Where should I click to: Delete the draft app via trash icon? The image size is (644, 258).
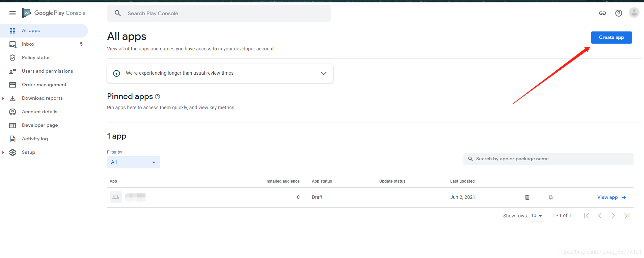coord(527,197)
